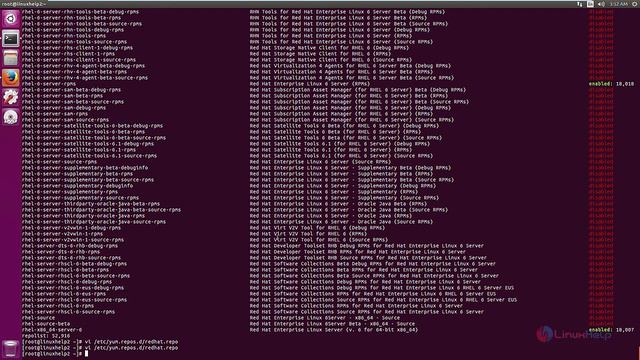The image size is (640, 360).
Task: Open the network indicator in top panel
Action: coord(580,4)
